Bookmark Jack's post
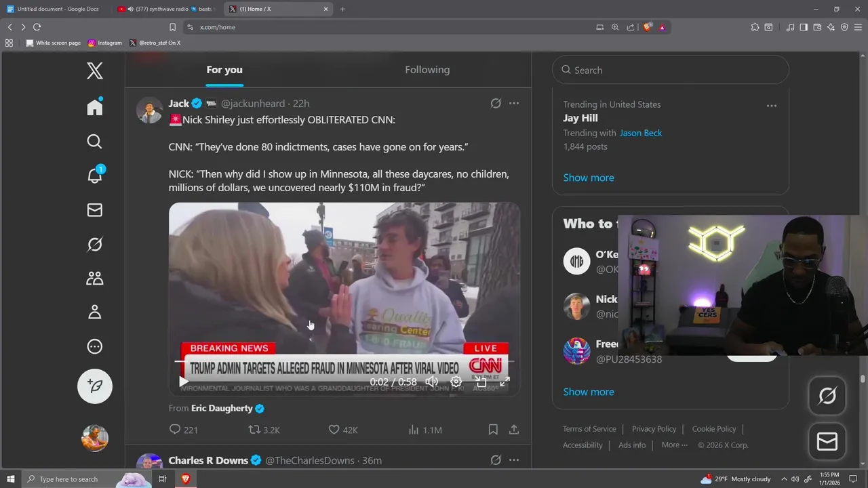 [x=493, y=430]
